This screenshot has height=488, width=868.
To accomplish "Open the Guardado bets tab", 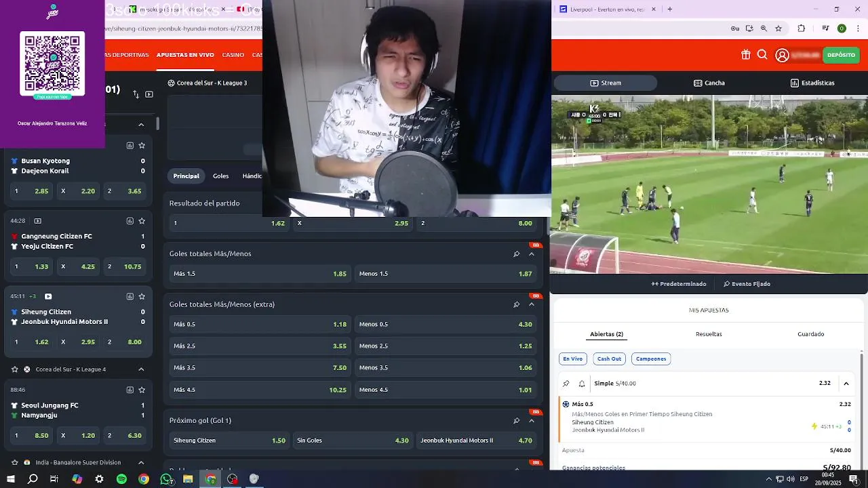I will click(x=811, y=334).
